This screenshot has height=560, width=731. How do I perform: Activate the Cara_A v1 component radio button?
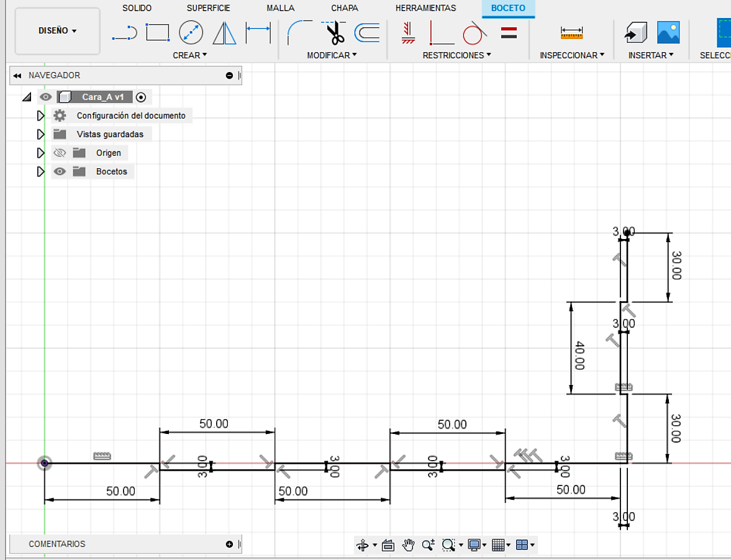click(141, 97)
